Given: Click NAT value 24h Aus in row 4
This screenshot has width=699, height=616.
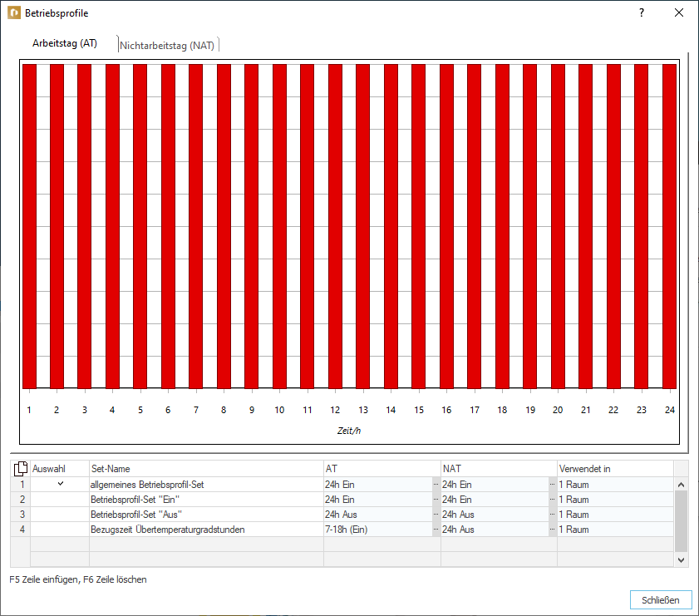Looking at the screenshot, I should coord(458,529).
